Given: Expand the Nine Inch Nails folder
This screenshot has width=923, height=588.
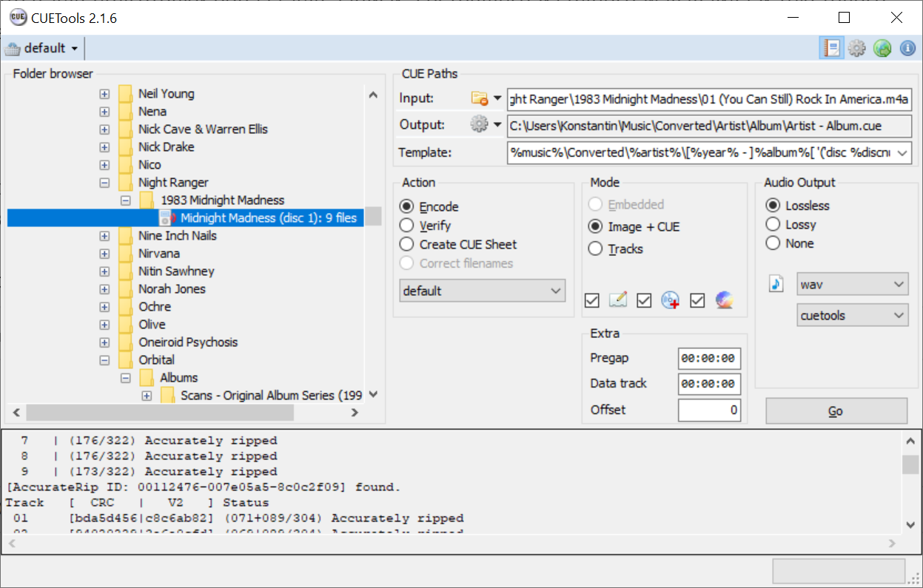Looking at the screenshot, I should click(x=104, y=236).
